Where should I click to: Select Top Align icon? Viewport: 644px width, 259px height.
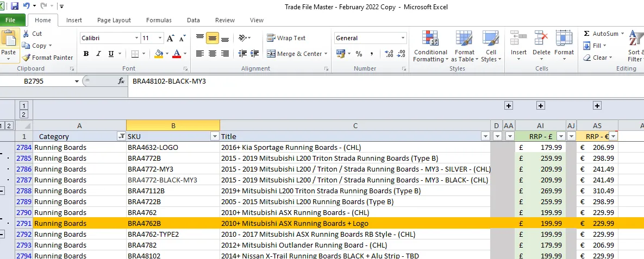tap(200, 38)
